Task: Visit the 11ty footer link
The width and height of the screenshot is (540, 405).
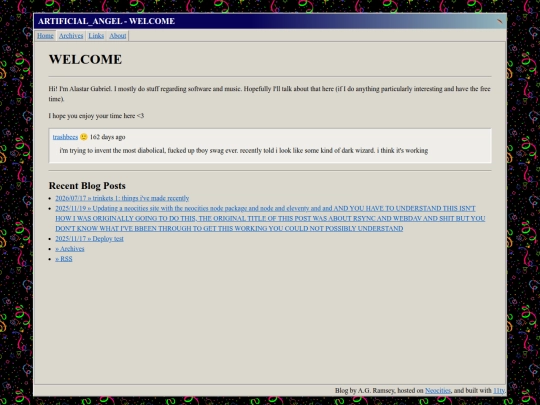Action: (x=499, y=391)
